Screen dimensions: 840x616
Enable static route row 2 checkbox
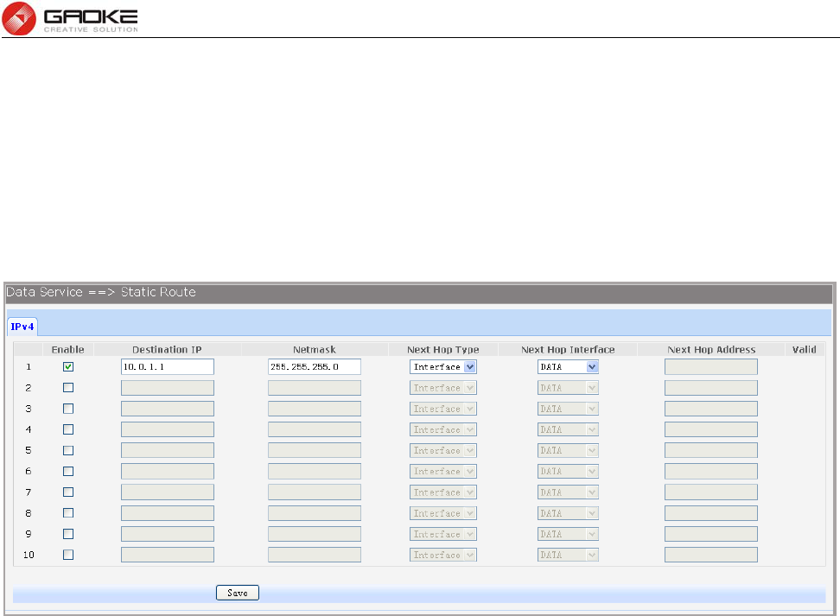click(x=68, y=388)
